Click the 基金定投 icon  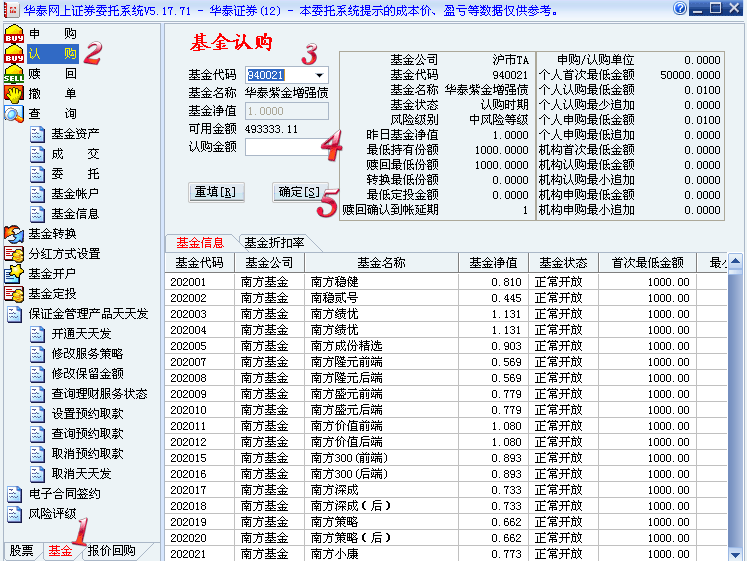click(14, 293)
